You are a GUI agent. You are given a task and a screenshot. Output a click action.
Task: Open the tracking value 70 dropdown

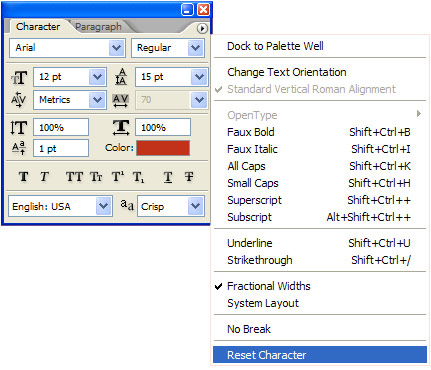tap(199, 100)
